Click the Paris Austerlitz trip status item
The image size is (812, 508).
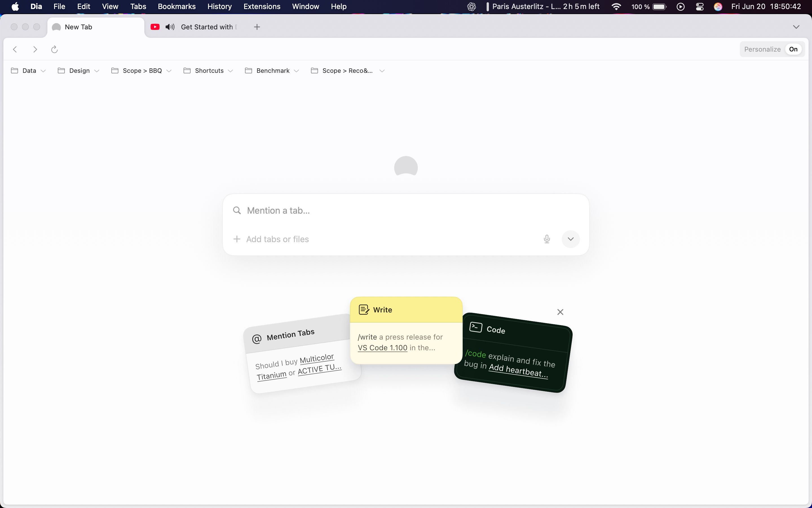click(544, 7)
